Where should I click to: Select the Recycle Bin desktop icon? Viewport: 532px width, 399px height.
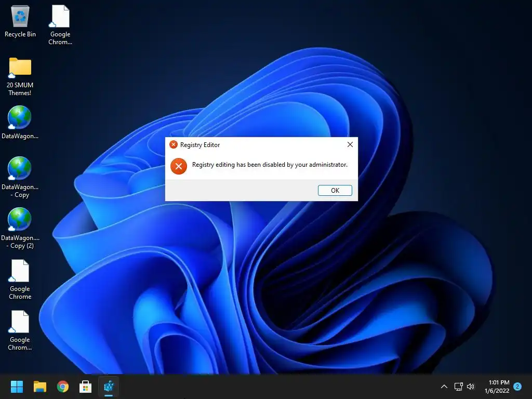(x=20, y=21)
